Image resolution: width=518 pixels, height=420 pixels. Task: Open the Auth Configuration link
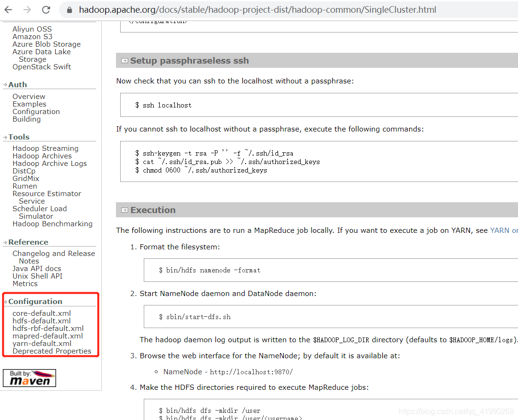click(36, 112)
